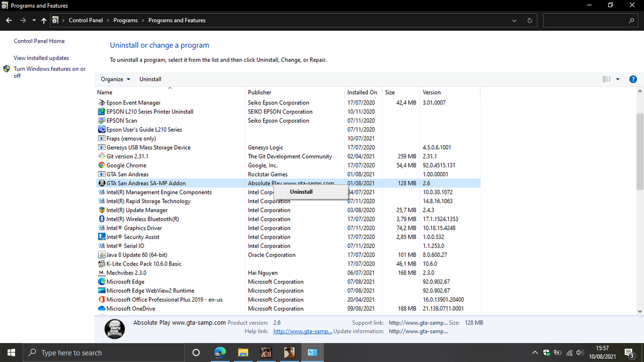Sort the list by Installed On column
Screen dimensions: 644x362
point(363,93)
